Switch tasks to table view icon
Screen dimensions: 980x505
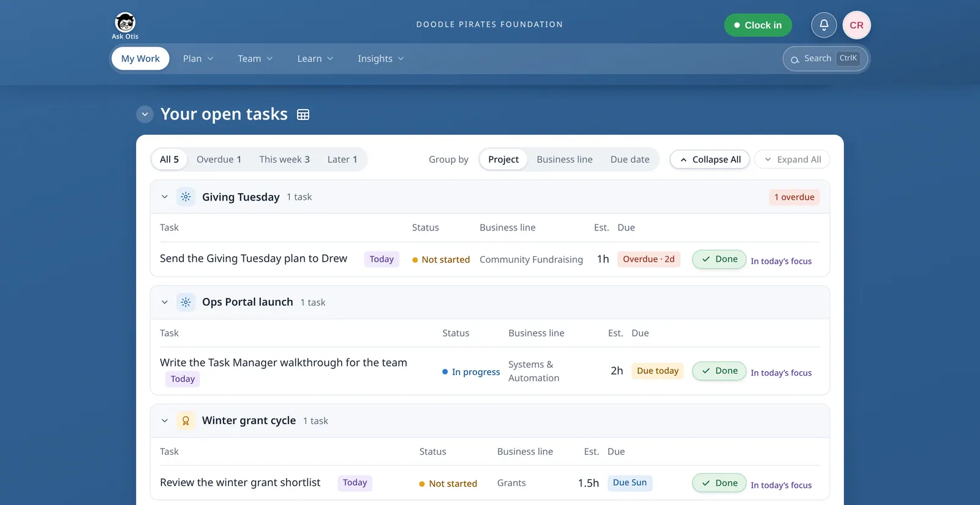tap(303, 115)
